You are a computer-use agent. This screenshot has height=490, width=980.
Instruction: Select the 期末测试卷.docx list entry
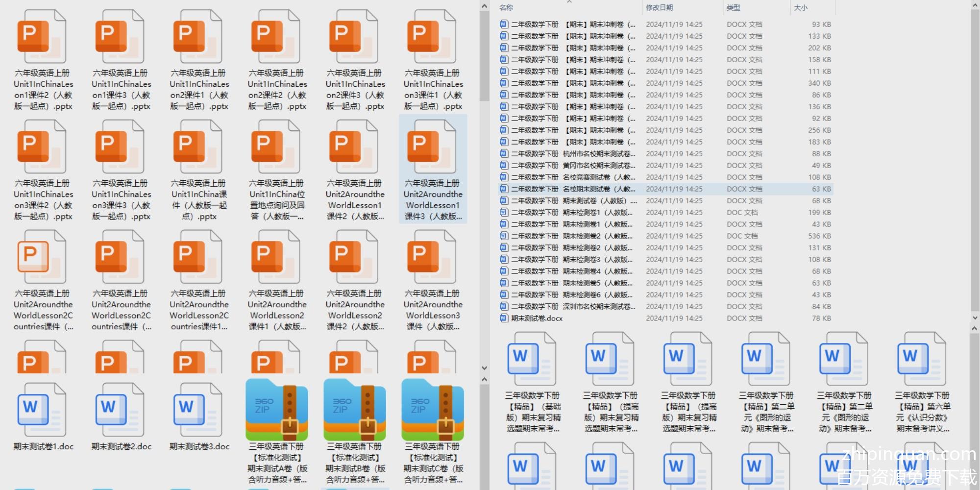(537, 318)
